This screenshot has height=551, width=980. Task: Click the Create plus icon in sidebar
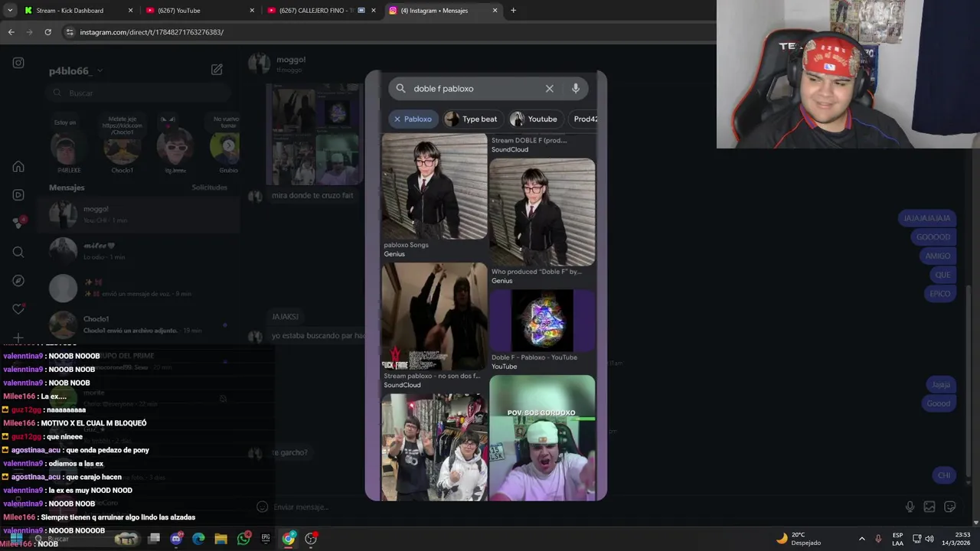[18, 337]
